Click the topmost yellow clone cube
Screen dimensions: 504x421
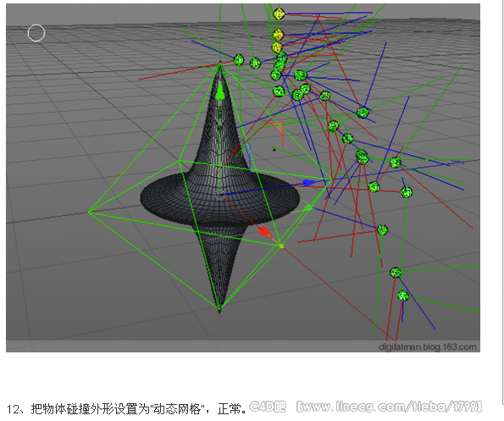pyautogui.click(x=279, y=14)
